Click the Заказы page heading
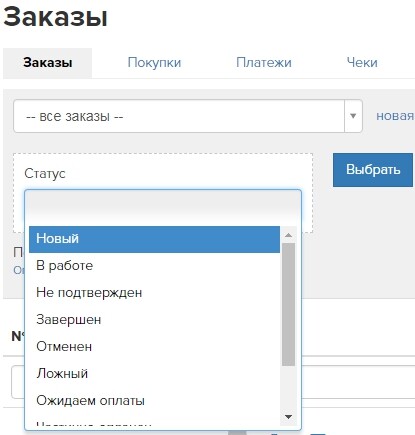Viewport: 415px width, 435px height. (x=56, y=17)
